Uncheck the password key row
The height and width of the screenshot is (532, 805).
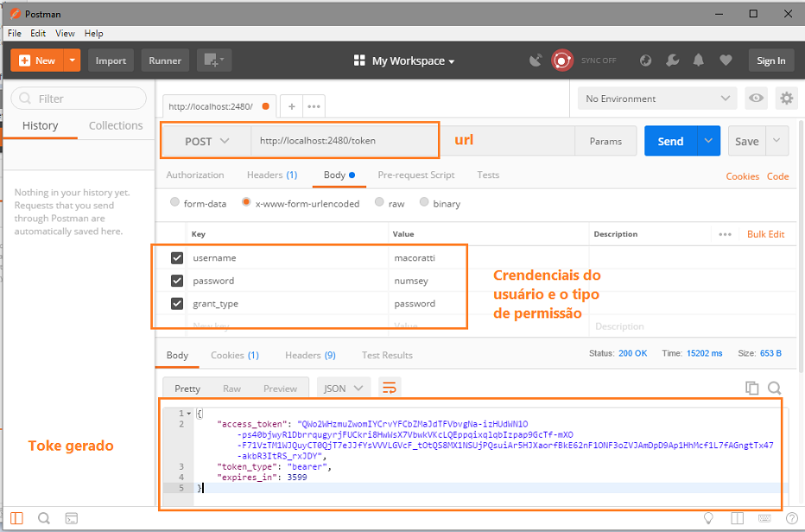pos(176,281)
